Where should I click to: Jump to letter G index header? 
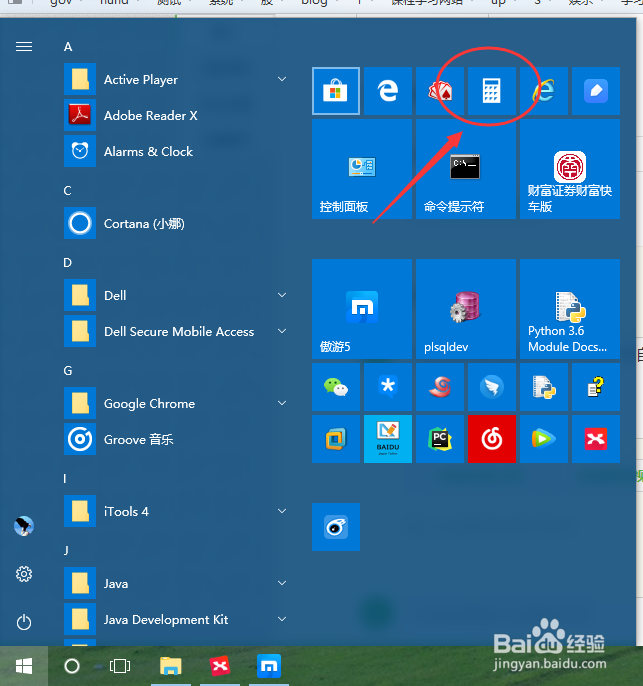click(68, 371)
